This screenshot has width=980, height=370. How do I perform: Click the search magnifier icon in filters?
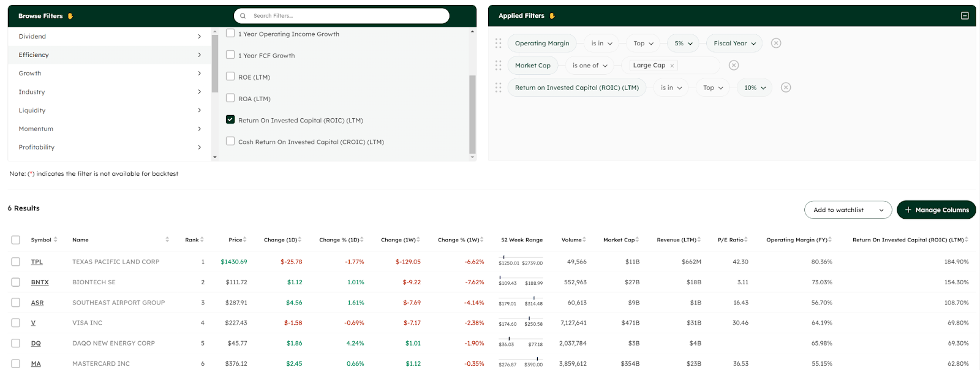pos(243,16)
